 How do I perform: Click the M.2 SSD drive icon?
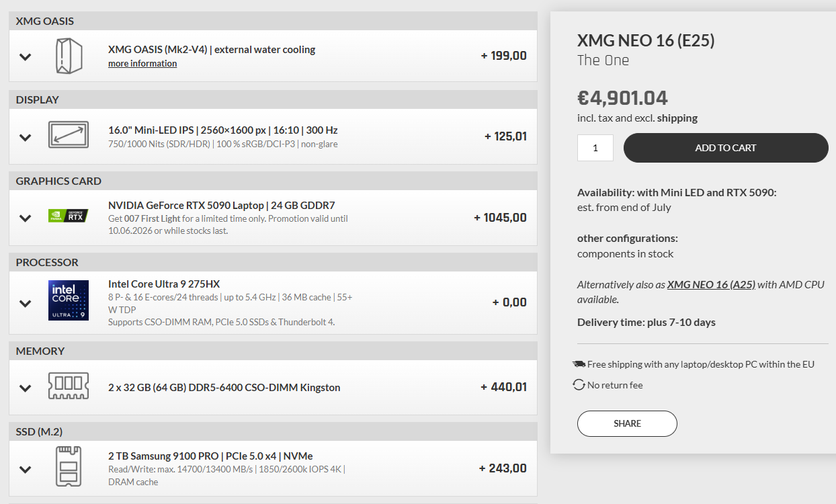(x=69, y=467)
